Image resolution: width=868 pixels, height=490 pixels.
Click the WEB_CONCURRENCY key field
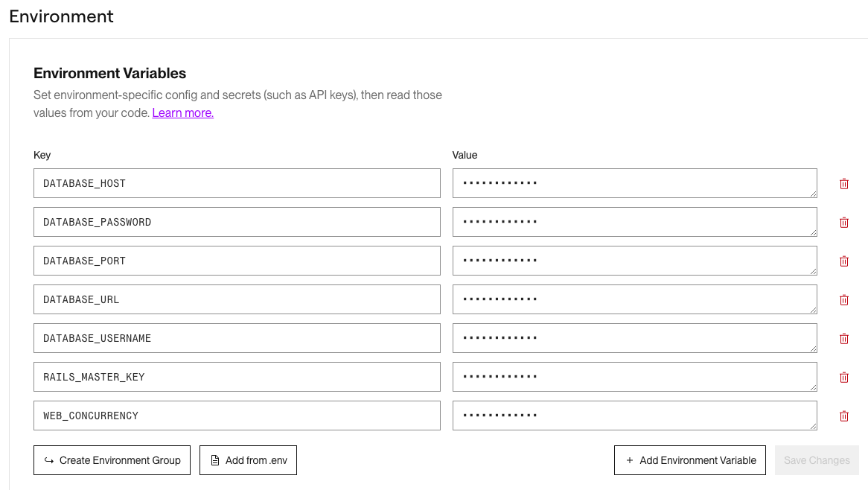(237, 416)
